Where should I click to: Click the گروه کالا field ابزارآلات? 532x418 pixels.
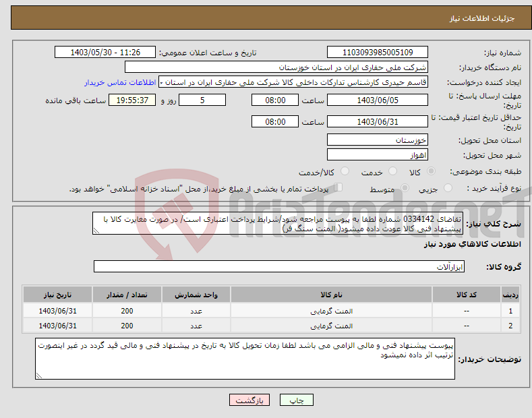[279, 267]
